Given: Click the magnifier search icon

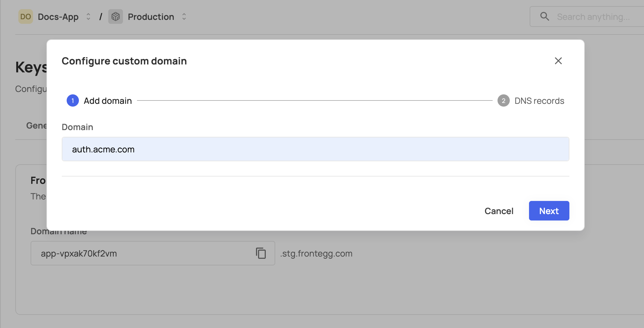Looking at the screenshot, I should coord(545,16).
